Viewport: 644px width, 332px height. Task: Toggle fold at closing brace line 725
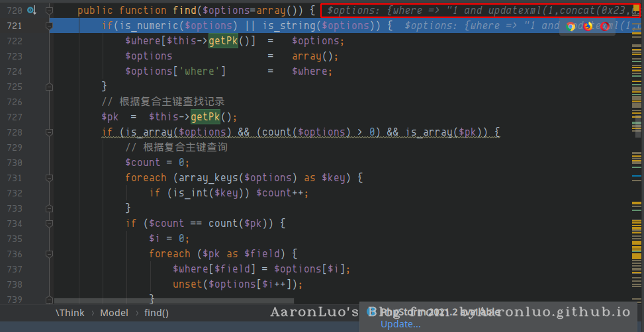49,87
